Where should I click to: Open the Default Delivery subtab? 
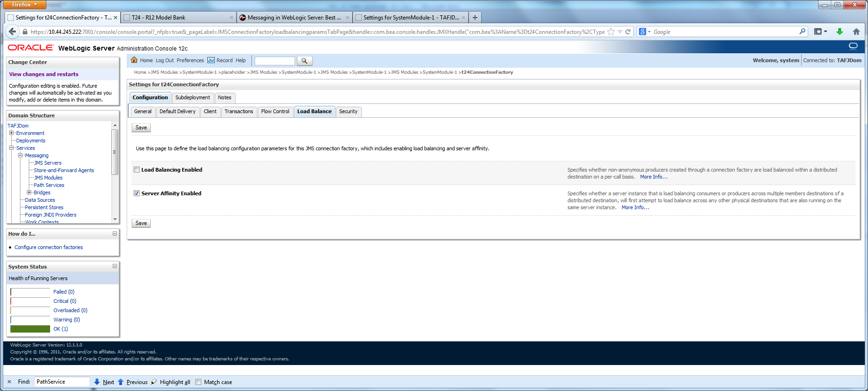pyautogui.click(x=177, y=111)
